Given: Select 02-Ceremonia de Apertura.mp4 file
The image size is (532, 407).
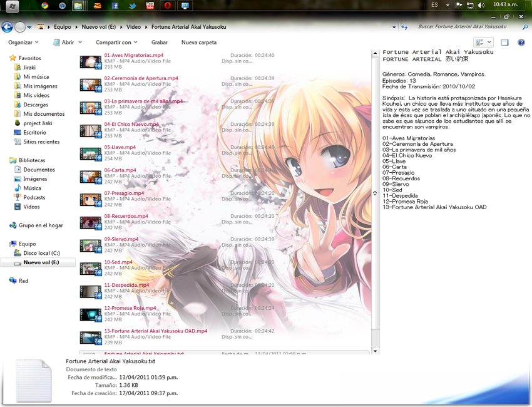Looking at the screenshot, I should (x=141, y=78).
